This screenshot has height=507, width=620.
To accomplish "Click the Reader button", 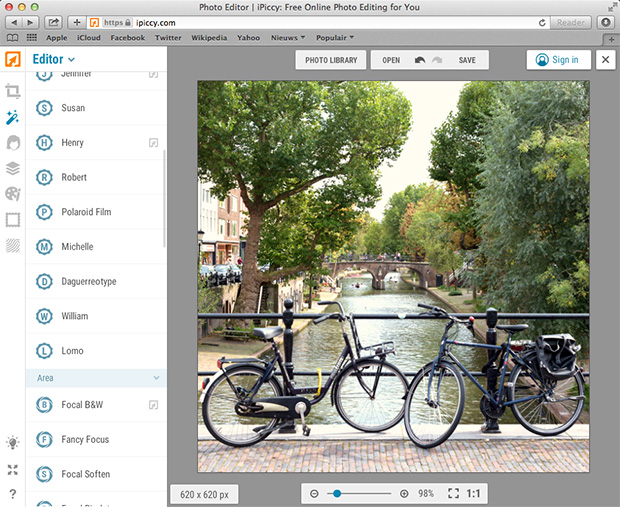I will tap(571, 23).
